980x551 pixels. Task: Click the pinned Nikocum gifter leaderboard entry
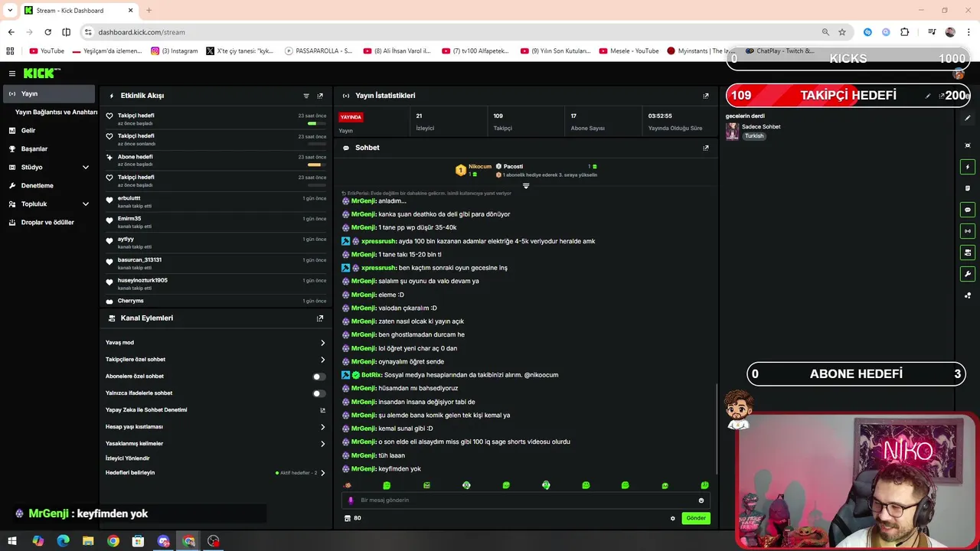473,170
